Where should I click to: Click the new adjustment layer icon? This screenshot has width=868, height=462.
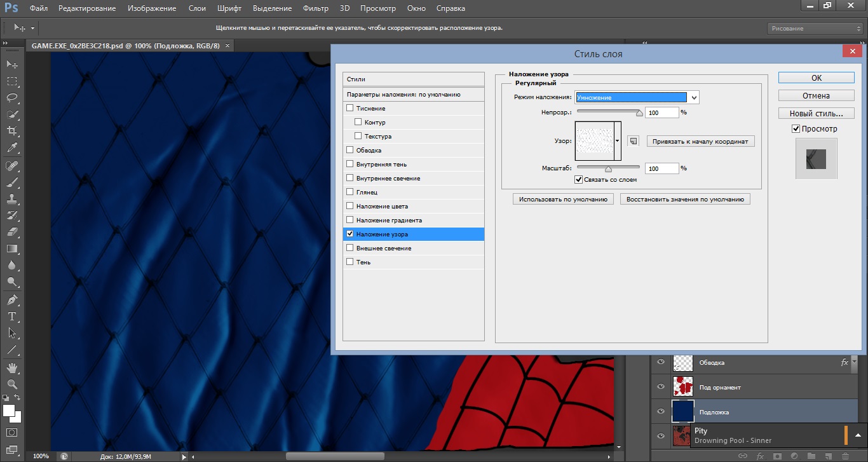coord(794,456)
